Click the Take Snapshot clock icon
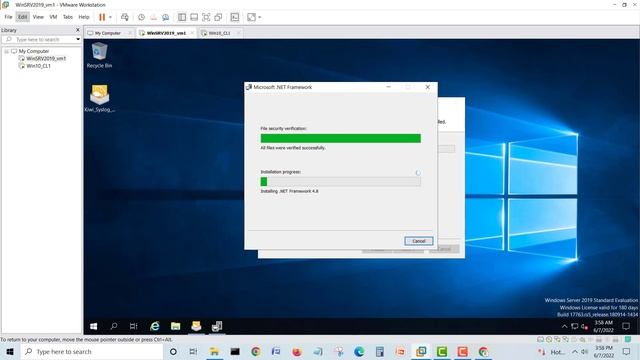Viewport: 640px width, 360px height. [141, 17]
